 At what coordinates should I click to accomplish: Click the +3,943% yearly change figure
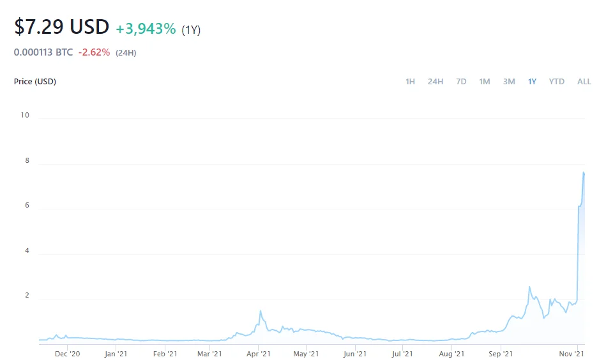(x=146, y=29)
